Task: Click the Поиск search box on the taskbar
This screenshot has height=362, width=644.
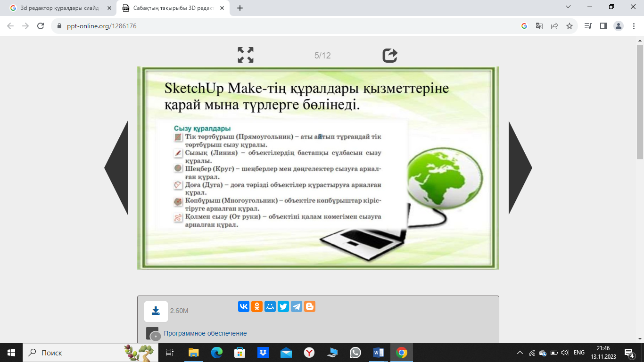Action: pyautogui.click(x=91, y=353)
